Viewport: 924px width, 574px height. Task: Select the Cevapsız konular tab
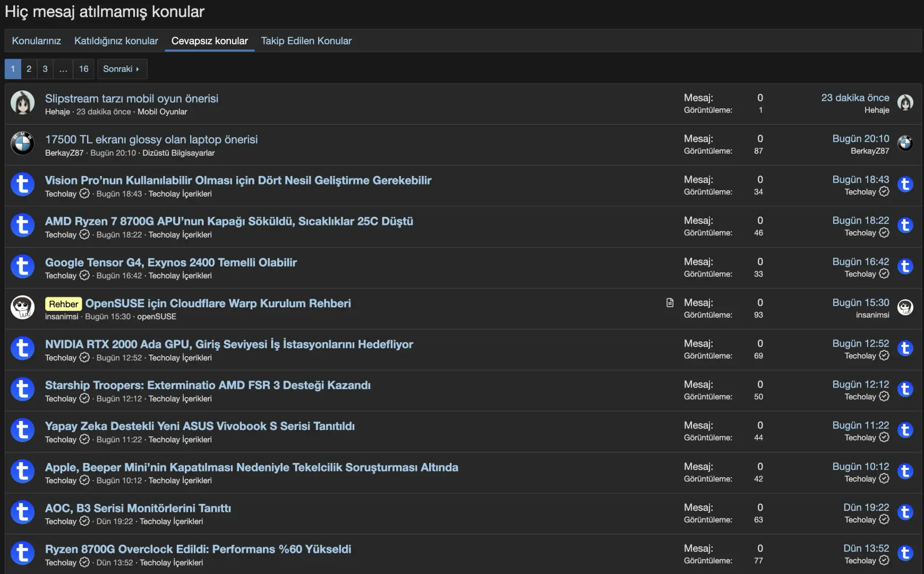[x=210, y=41]
